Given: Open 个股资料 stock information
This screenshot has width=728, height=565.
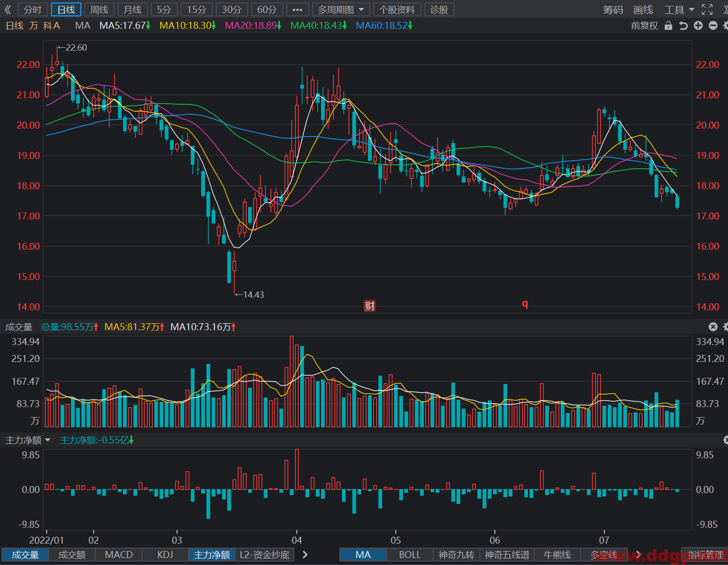Looking at the screenshot, I should click(397, 9).
